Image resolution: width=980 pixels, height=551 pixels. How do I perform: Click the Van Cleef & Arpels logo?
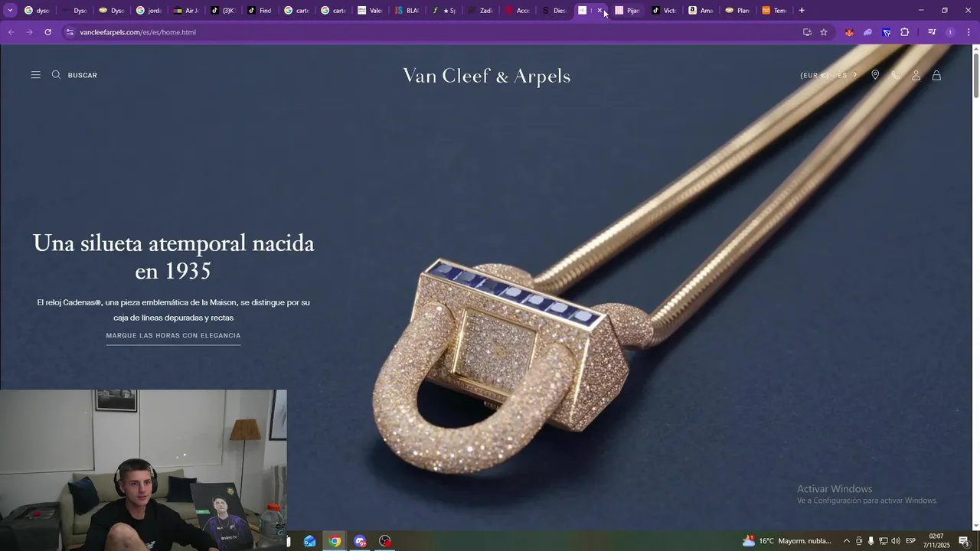pyautogui.click(x=487, y=76)
